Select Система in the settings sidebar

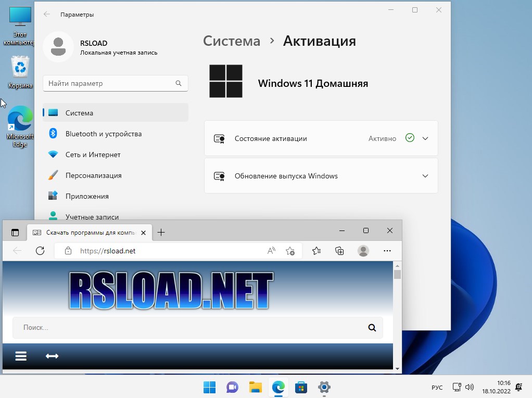point(116,112)
